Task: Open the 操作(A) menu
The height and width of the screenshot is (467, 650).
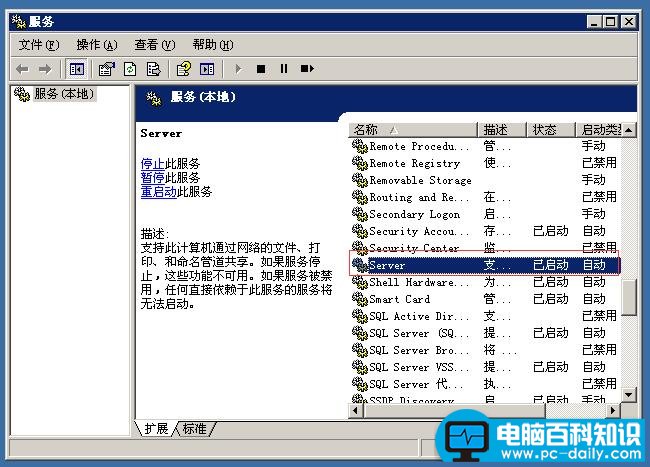Action: pos(97,45)
